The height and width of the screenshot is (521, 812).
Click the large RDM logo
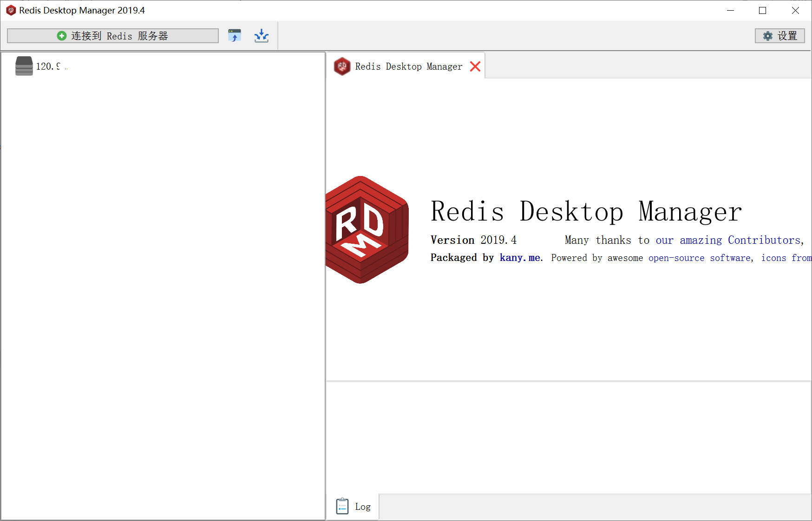pyautogui.click(x=367, y=230)
